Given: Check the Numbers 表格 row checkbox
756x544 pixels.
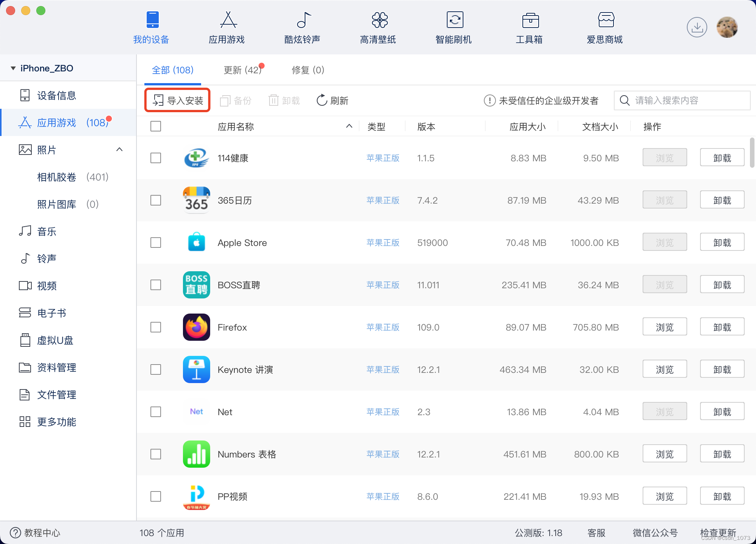Looking at the screenshot, I should coord(156,454).
